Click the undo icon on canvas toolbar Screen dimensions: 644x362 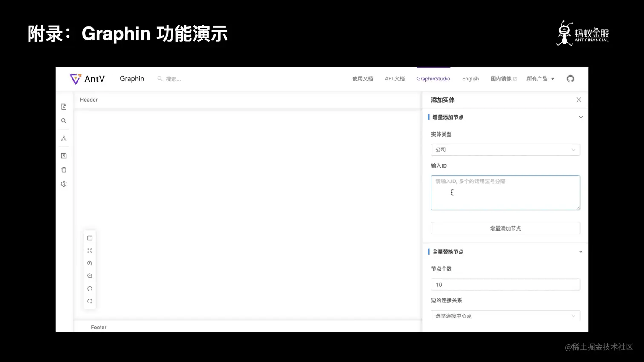click(89, 288)
